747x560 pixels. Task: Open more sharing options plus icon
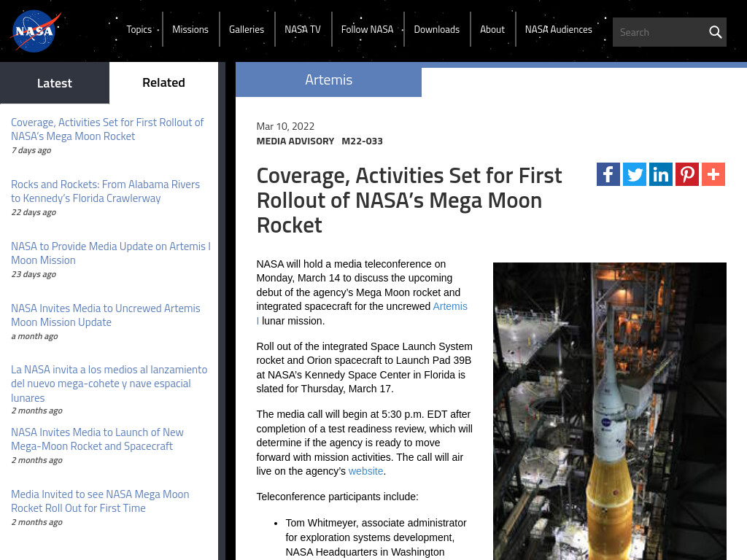click(713, 174)
